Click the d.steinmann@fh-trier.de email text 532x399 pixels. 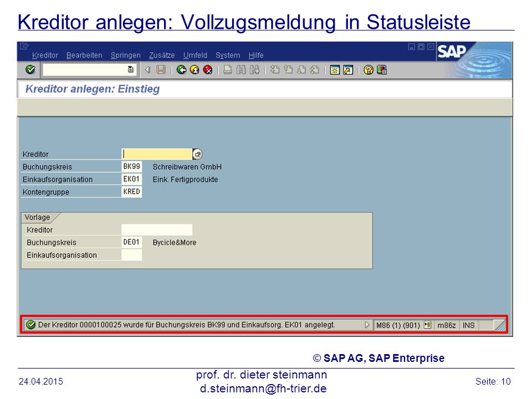coord(263,388)
